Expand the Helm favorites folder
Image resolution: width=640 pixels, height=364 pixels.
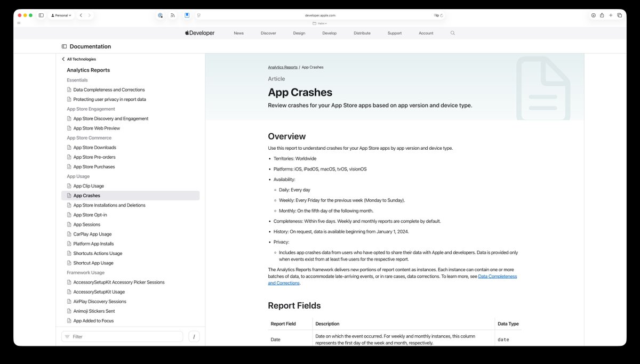click(x=320, y=23)
